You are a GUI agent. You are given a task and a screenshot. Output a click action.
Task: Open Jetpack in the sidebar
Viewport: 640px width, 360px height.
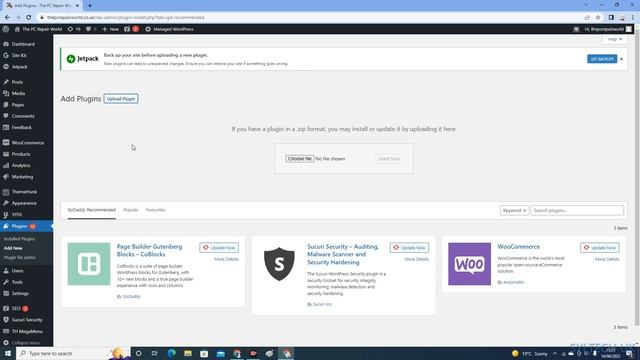pos(19,67)
